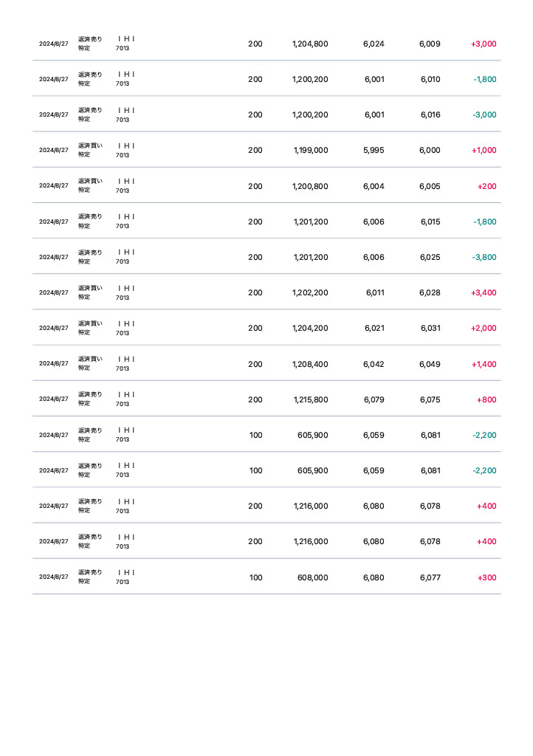Click the +2,000 profit entry
The image size is (533, 756).
pos(483,328)
